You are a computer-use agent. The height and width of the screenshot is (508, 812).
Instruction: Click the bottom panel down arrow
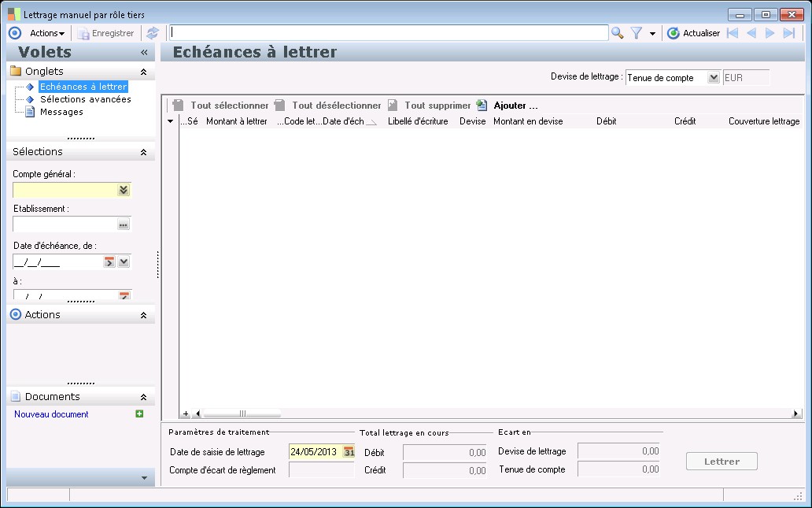[x=144, y=478]
